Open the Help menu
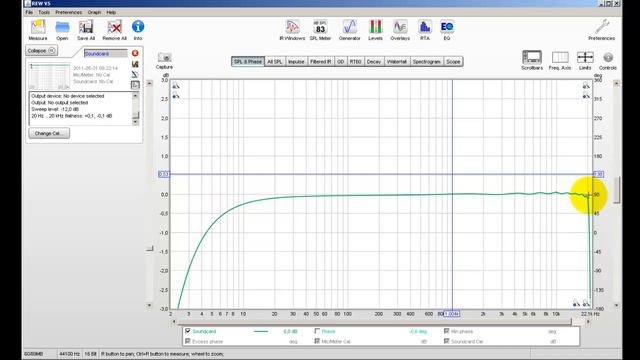 pos(111,12)
